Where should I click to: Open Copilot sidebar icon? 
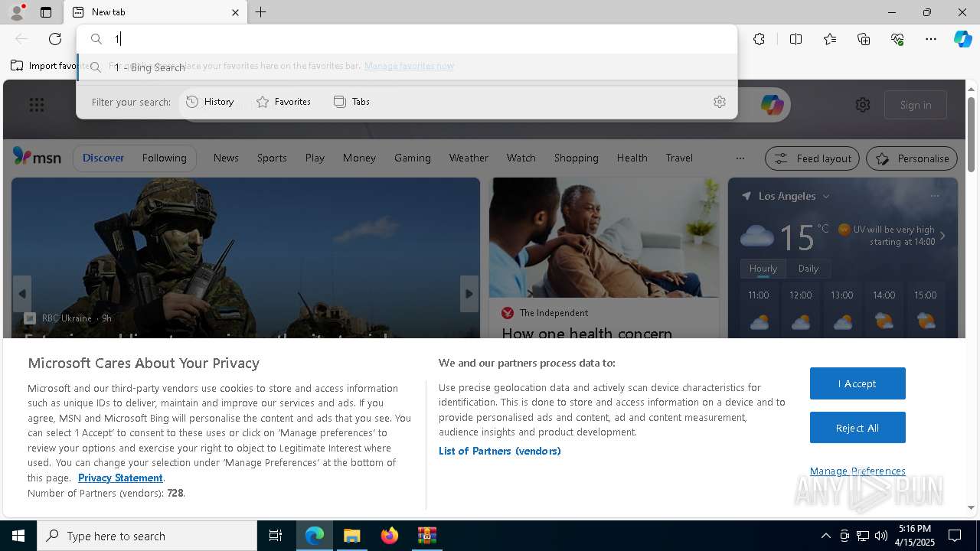point(962,39)
